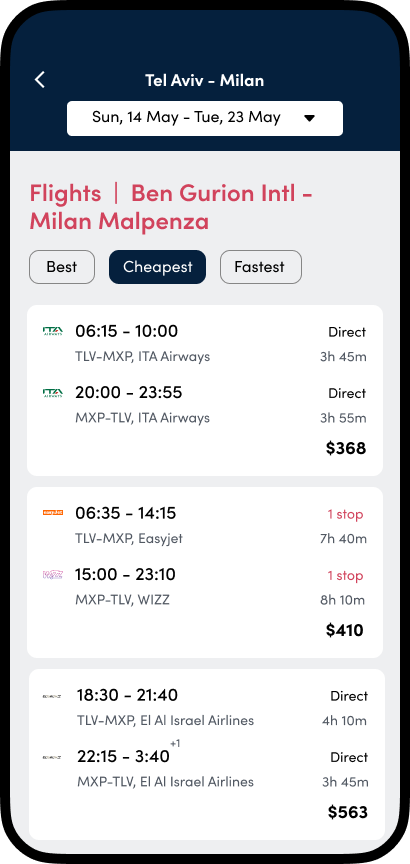Click the ITA Airways logo on 20:00 flight
The height and width of the screenshot is (864, 410).
53,393
